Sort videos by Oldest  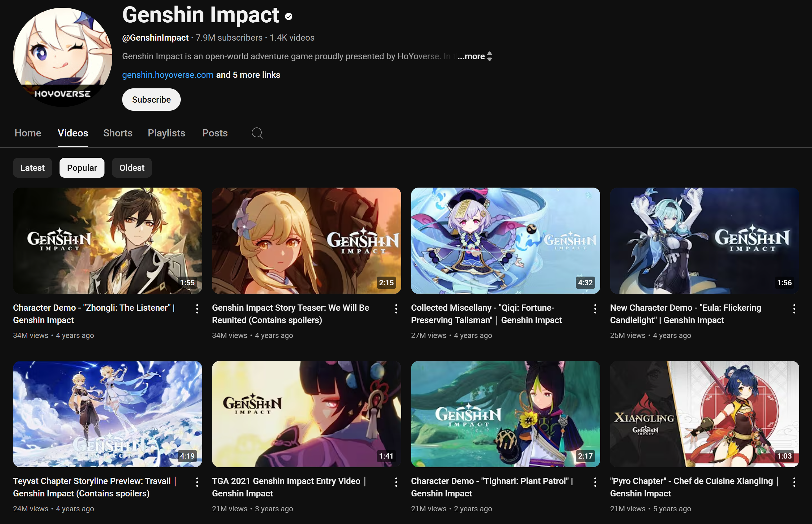tap(132, 168)
